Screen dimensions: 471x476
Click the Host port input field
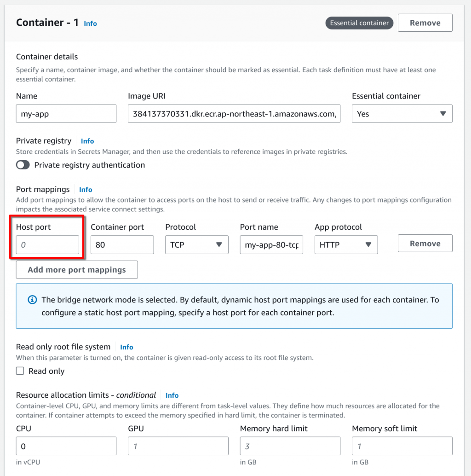tap(47, 245)
